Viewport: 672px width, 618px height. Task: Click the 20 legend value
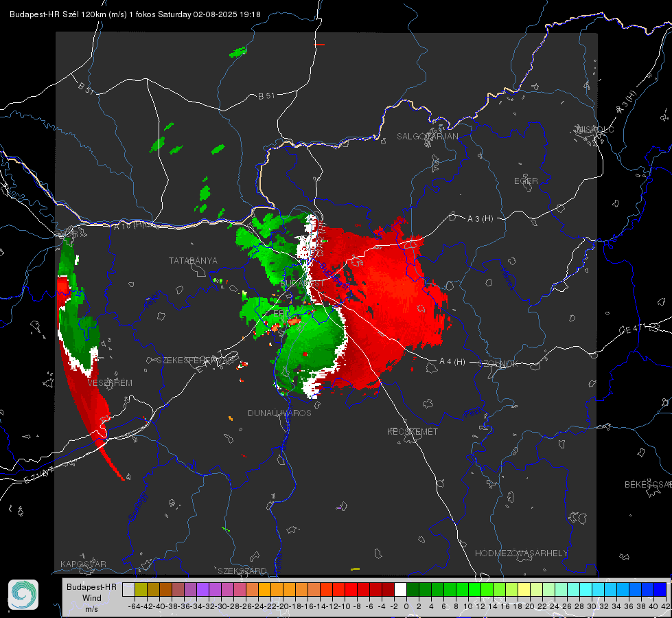point(530,606)
